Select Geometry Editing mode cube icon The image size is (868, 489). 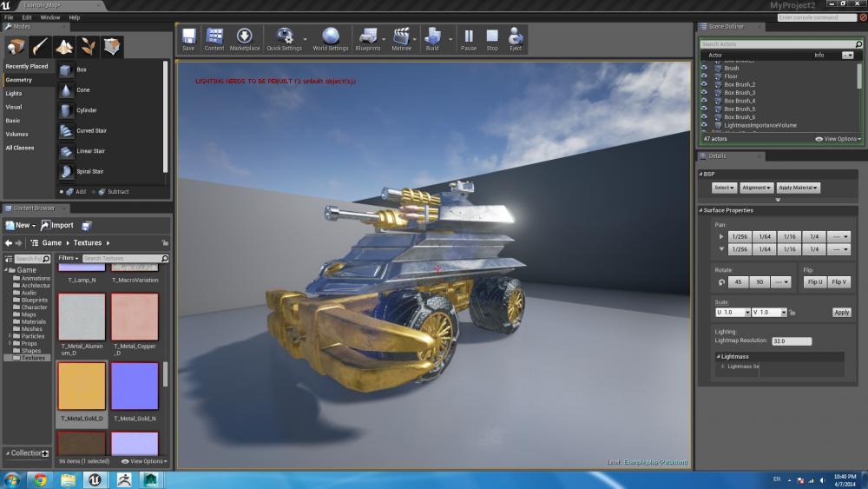(x=112, y=47)
